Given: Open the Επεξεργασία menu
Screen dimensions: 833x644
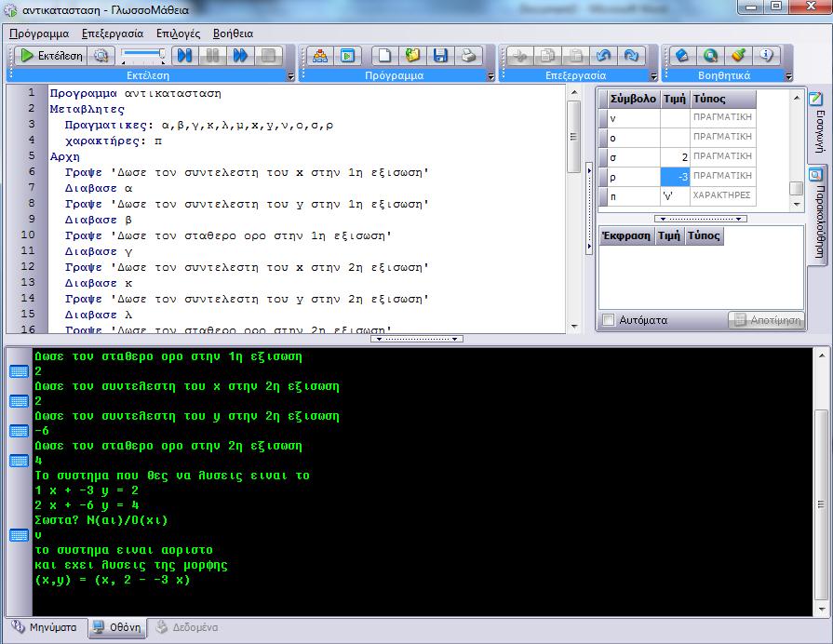Looking at the screenshot, I should point(113,34).
